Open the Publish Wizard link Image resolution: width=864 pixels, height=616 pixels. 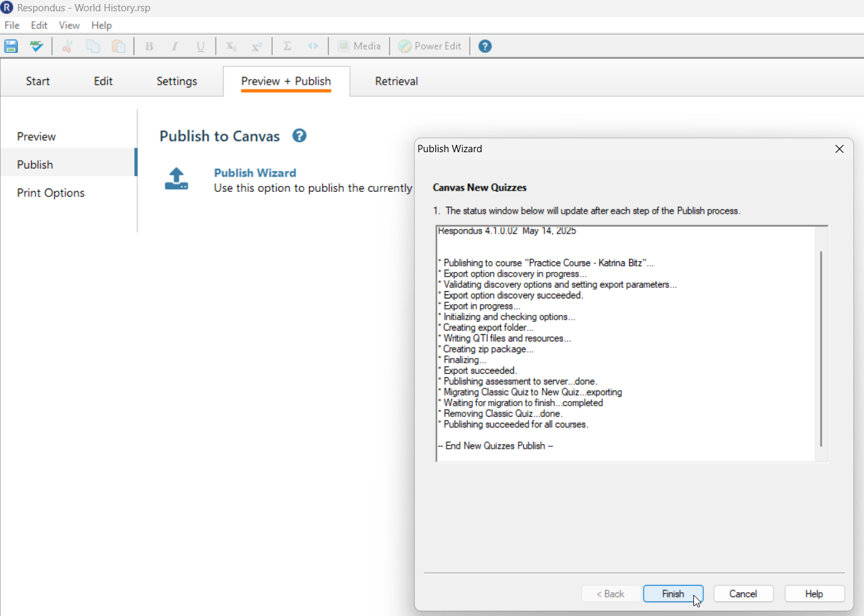point(255,173)
